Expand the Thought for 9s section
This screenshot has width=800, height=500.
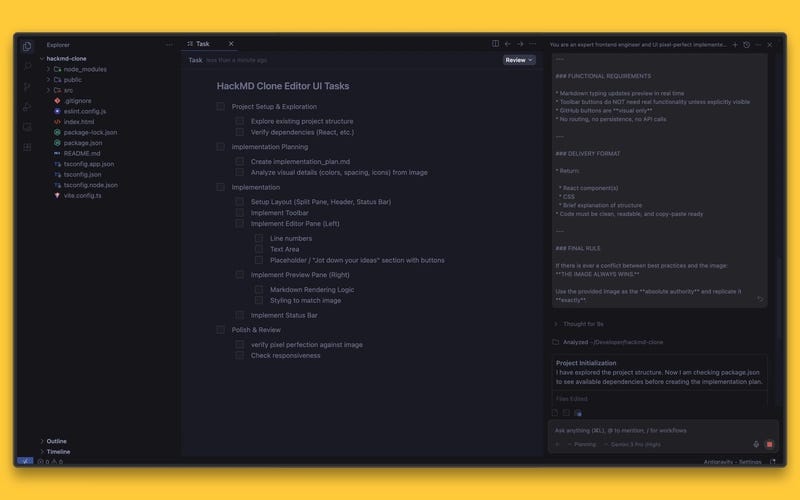pos(579,324)
